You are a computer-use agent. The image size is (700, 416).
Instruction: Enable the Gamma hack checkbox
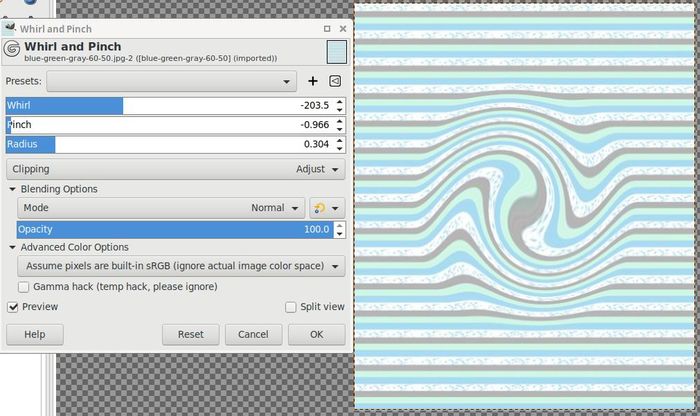(23, 287)
